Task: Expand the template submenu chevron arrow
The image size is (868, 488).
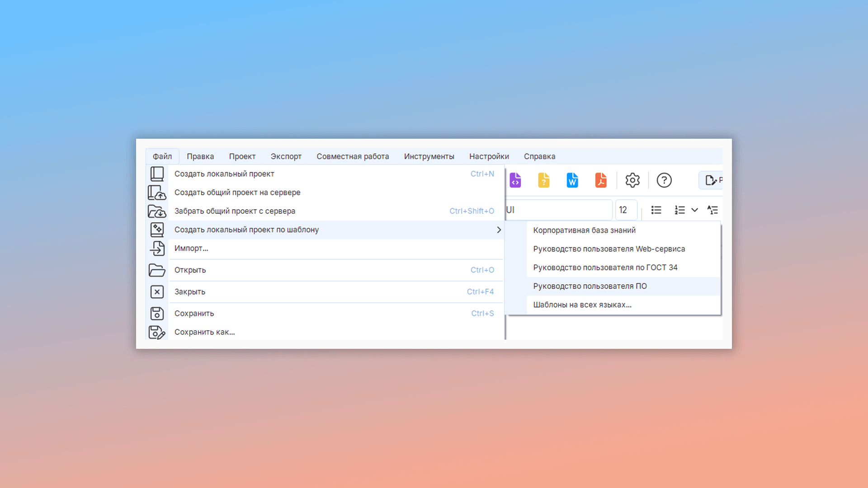Action: point(499,230)
